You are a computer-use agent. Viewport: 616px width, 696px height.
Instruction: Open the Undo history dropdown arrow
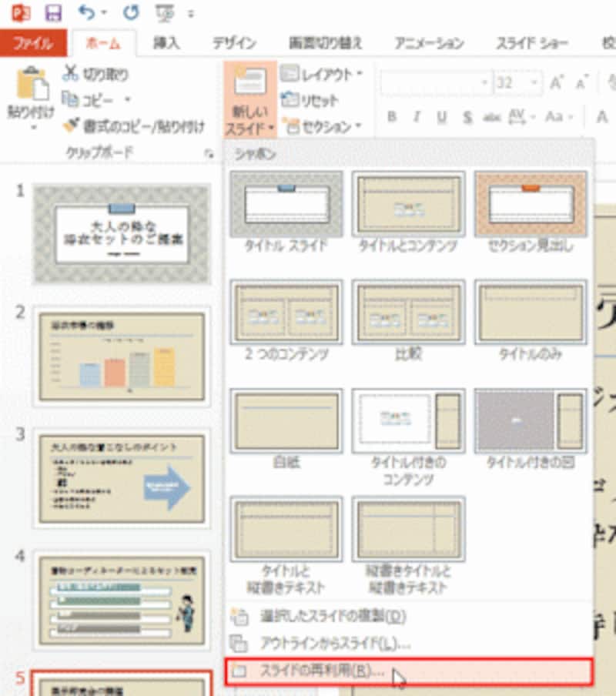(x=104, y=13)
